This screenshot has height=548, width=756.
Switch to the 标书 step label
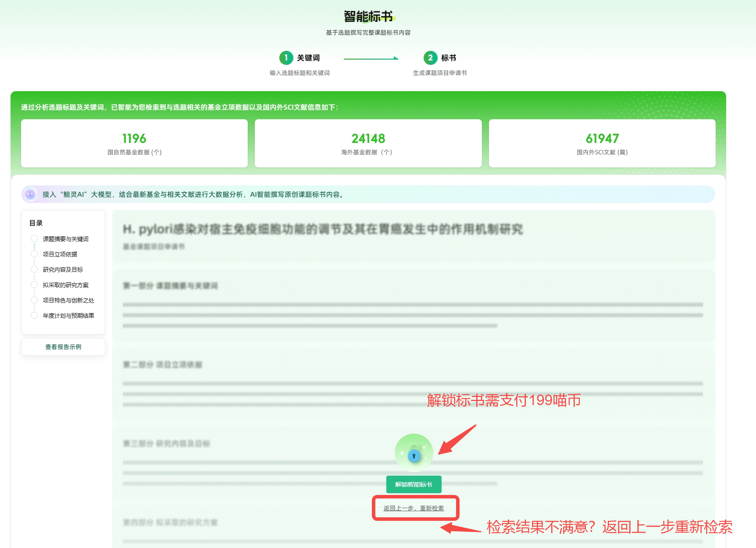(449, 58)
